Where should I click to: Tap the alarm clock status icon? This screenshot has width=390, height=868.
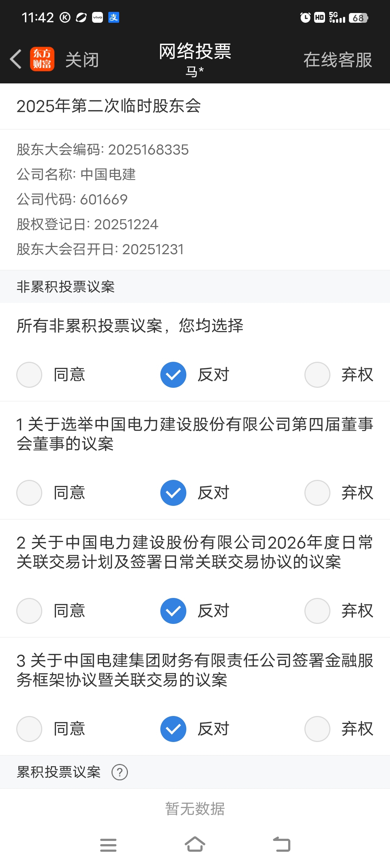click(x=305, y=17)
